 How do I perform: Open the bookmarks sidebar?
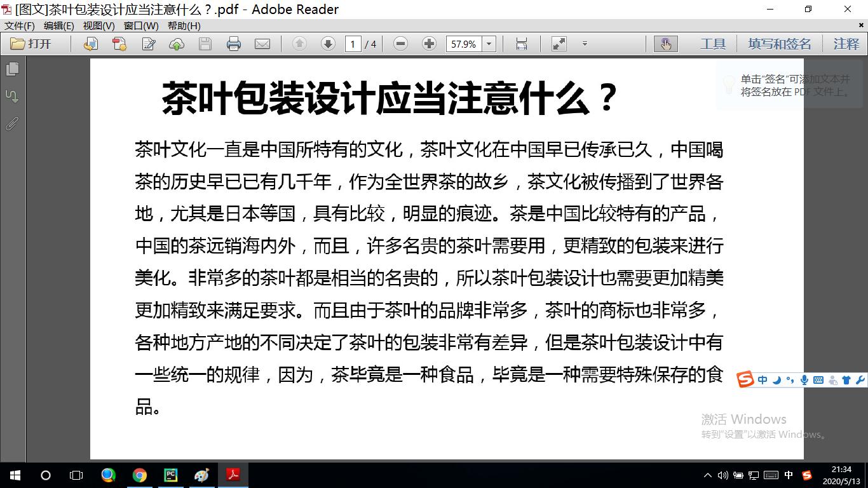[x=11, y=95]
